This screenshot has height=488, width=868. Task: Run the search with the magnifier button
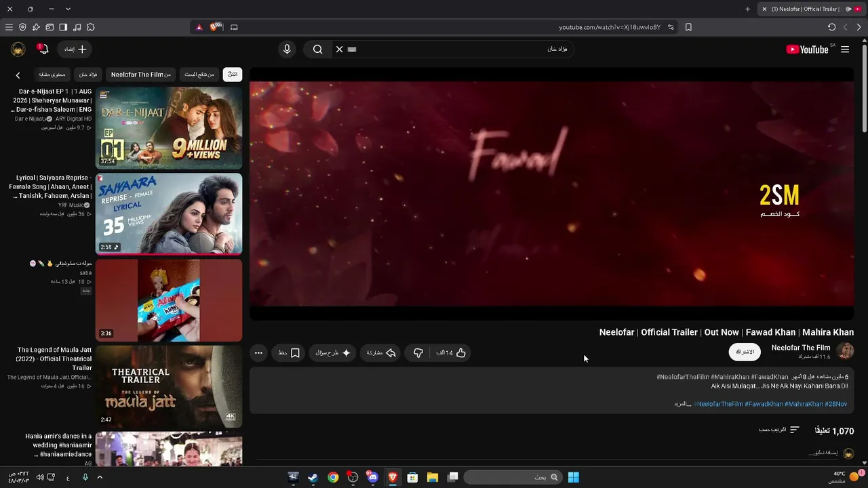(317, 49)
